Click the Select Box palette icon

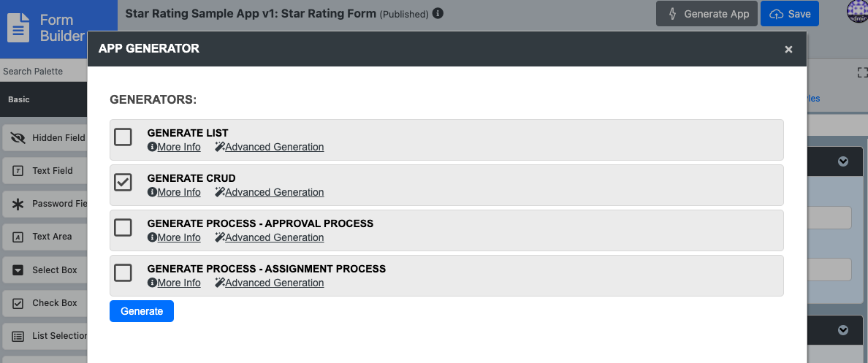click(18, 270)
